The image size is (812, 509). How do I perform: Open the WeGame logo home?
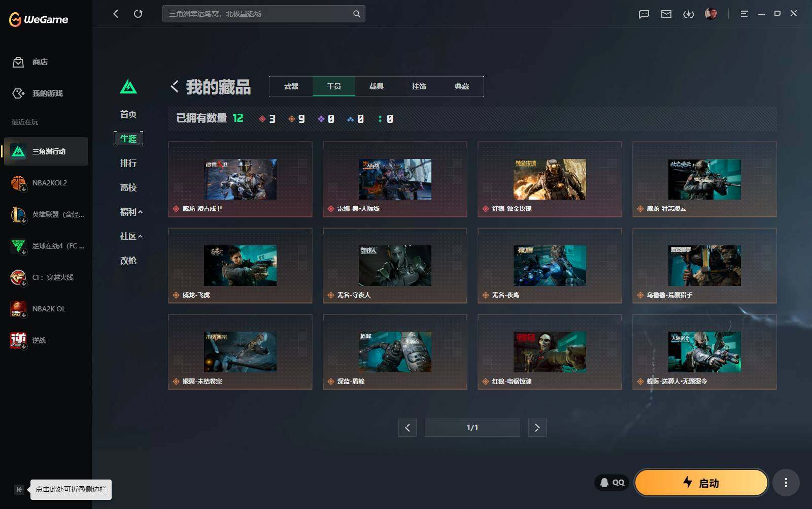(39, 19)
